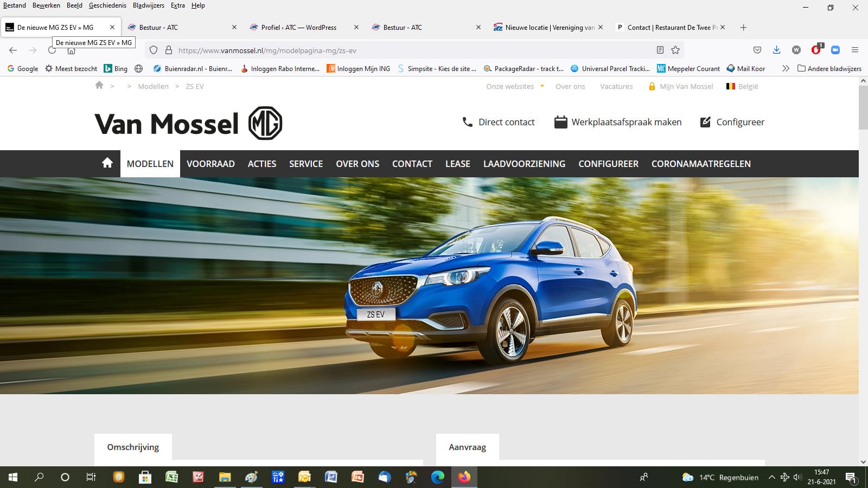Show hidden system tray icons chevron

click(771, 477)
